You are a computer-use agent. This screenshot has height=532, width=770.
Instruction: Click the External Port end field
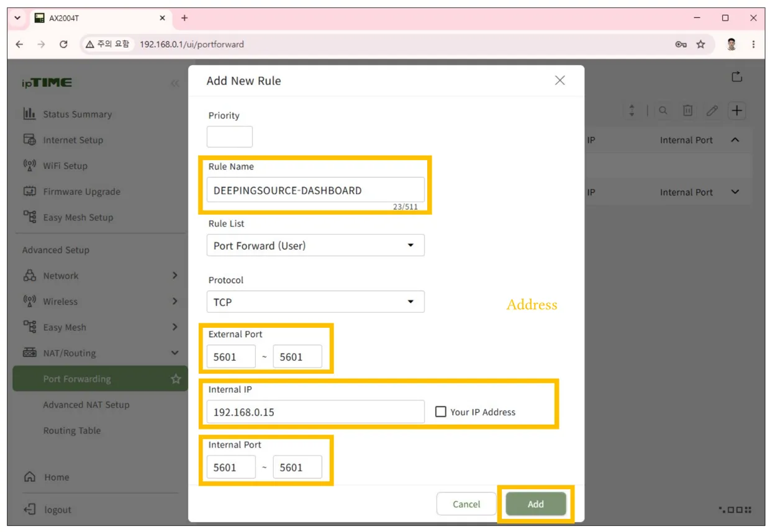pyautogui.click(x=297, y=357)
